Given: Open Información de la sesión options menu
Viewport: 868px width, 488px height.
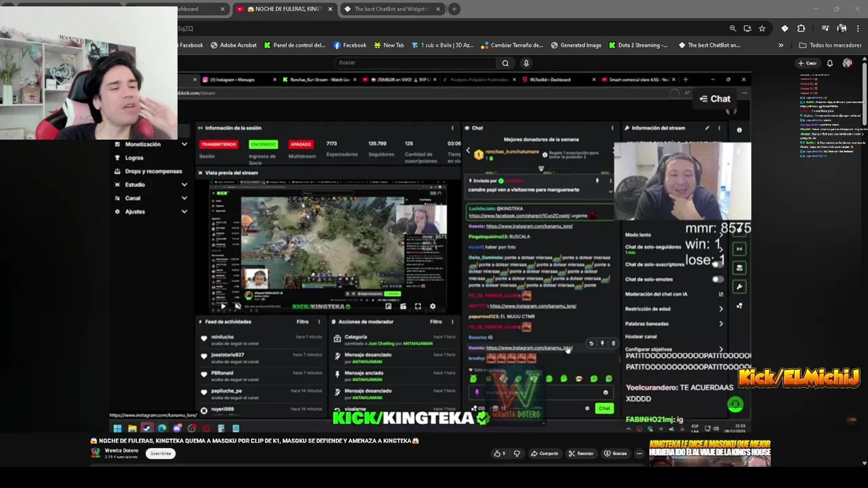Looking at the screenshot, I should 452,128.
